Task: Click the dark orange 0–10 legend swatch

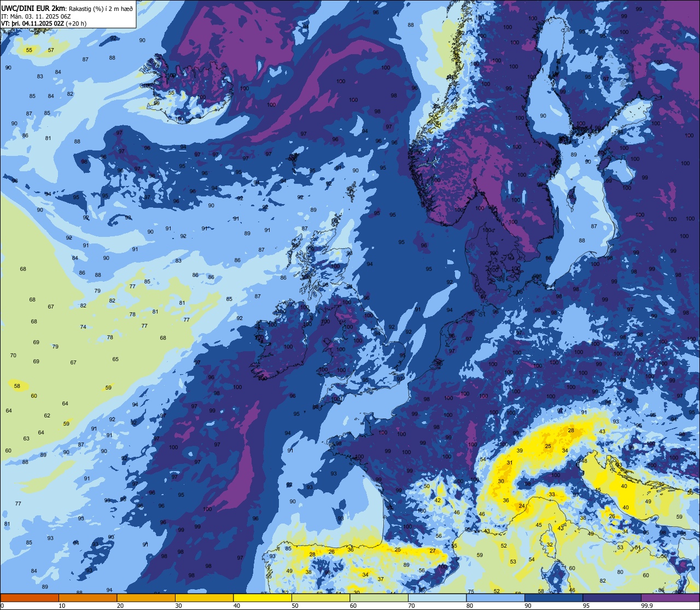Action: [30, 597]
